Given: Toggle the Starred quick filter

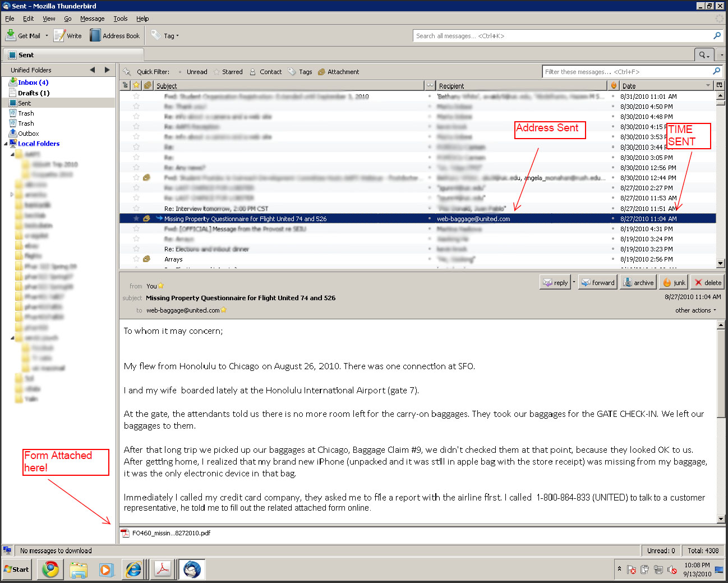Looking at the screenshot, I should [228, 72].
